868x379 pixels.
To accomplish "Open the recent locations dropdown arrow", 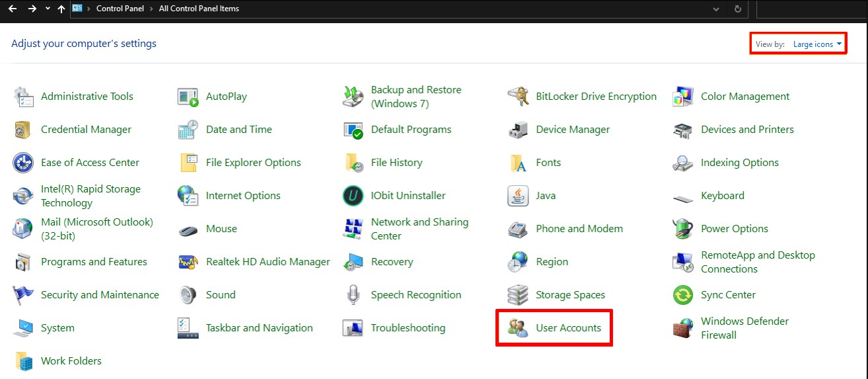I will pos(48,9).
